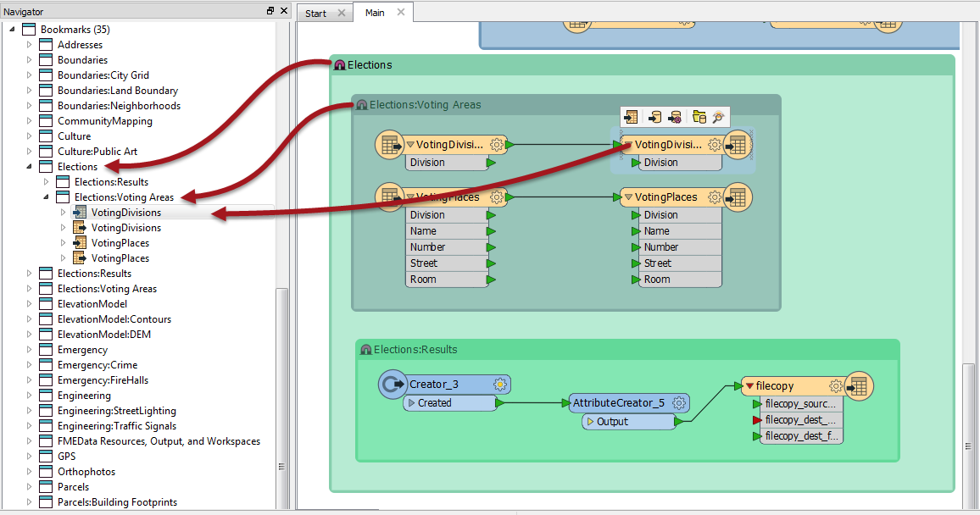Viewport: 980px width, 515px height.
Task: Open containing folder icon in mini toolbar
Action: (699, 117)
